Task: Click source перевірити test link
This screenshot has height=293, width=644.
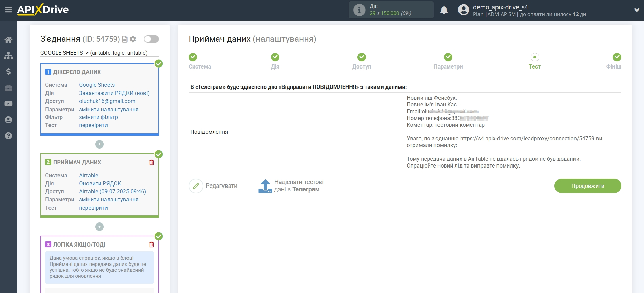Action: pyautogui.click(x=93, y=125)
